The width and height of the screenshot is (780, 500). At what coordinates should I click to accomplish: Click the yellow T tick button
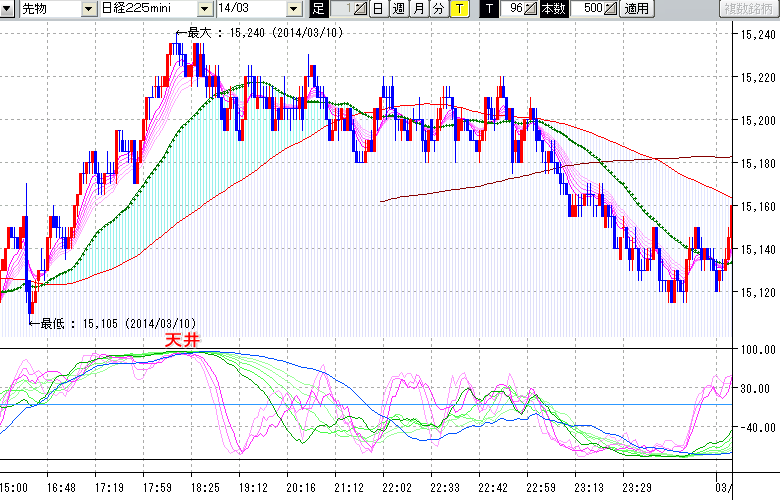[458, 9]
